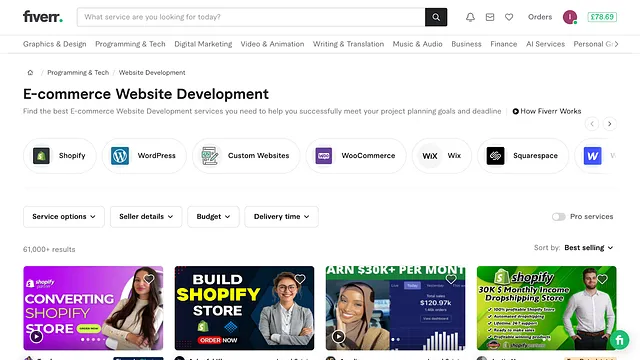Open the profile avatar menu
The height and width of the screenshot is (360, 640).
click(x=570, y=17)
